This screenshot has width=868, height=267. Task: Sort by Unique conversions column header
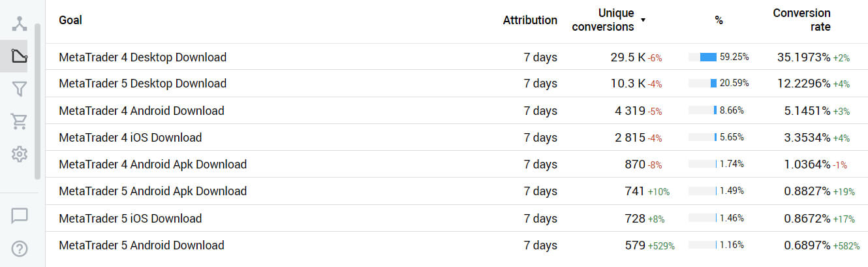602,20
